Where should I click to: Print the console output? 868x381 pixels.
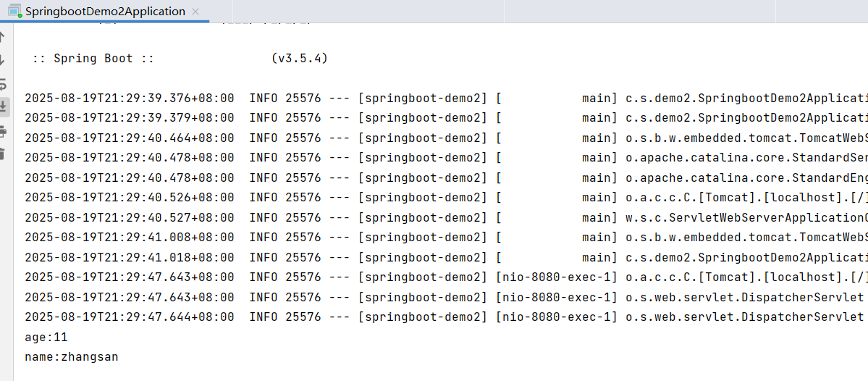point(2,131)
